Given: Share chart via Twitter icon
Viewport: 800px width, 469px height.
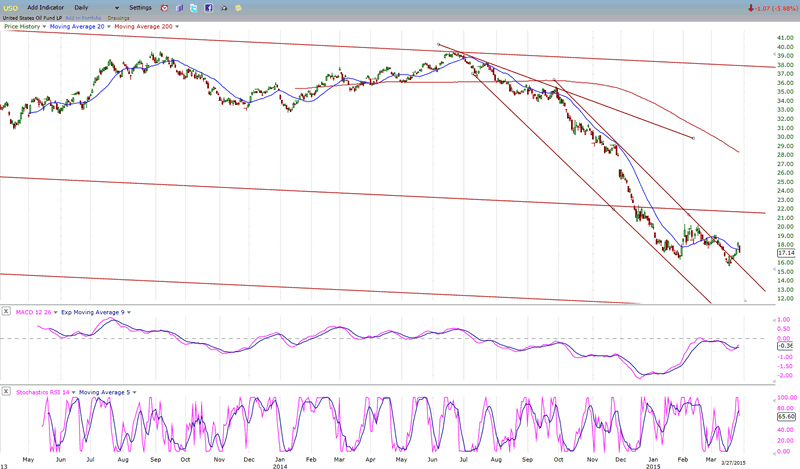Looking at the screenshot, I should pos(194,7).
